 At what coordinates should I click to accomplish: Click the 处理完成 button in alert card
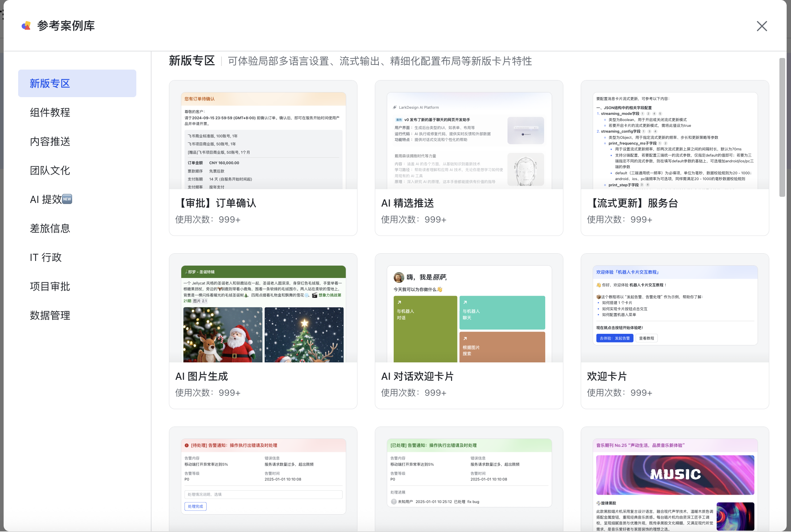coord(195,506)
